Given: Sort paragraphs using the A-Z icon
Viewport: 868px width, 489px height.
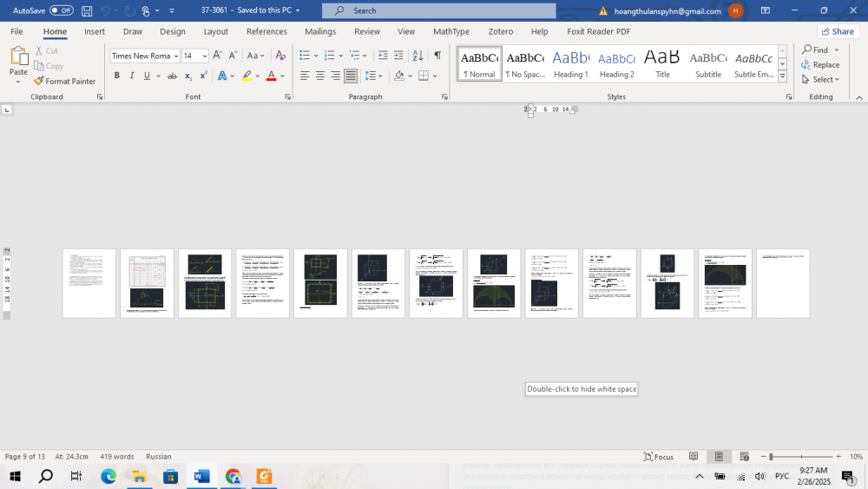Looking at the screenshot, I should click(418, 56).
